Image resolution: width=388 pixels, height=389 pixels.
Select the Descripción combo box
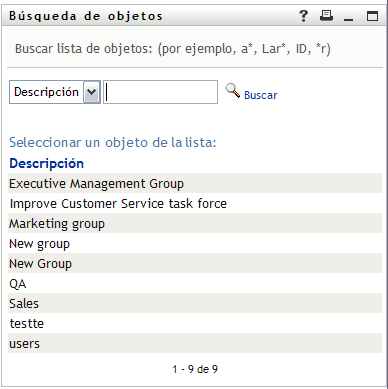point(55,92)
